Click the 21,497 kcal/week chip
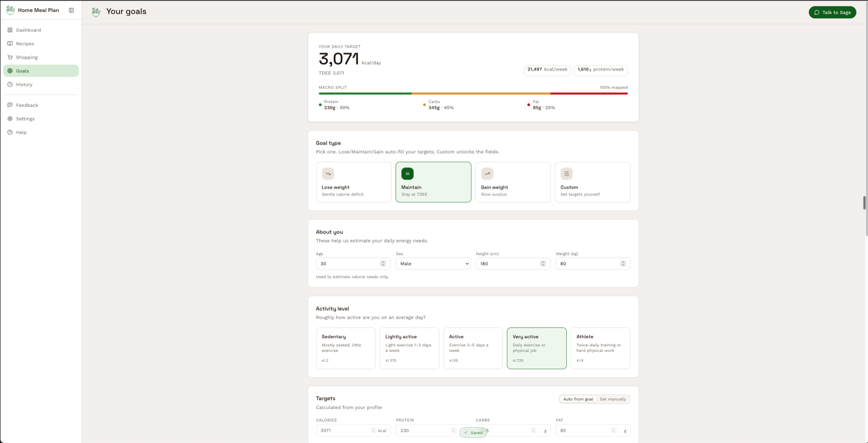868x443 pixels. (x=547, y=69)
